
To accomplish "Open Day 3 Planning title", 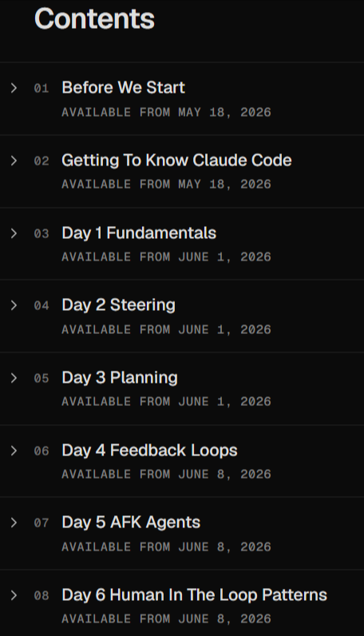I will (120, 378).
